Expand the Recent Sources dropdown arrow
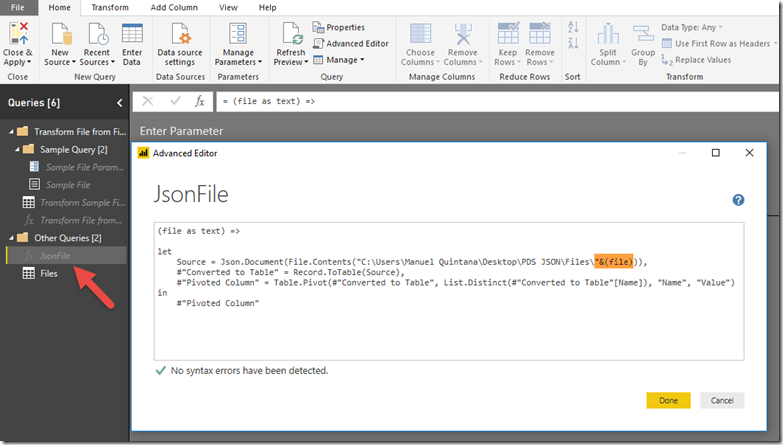This screenshot has height=445, width=783. click(x=112, y=62)
